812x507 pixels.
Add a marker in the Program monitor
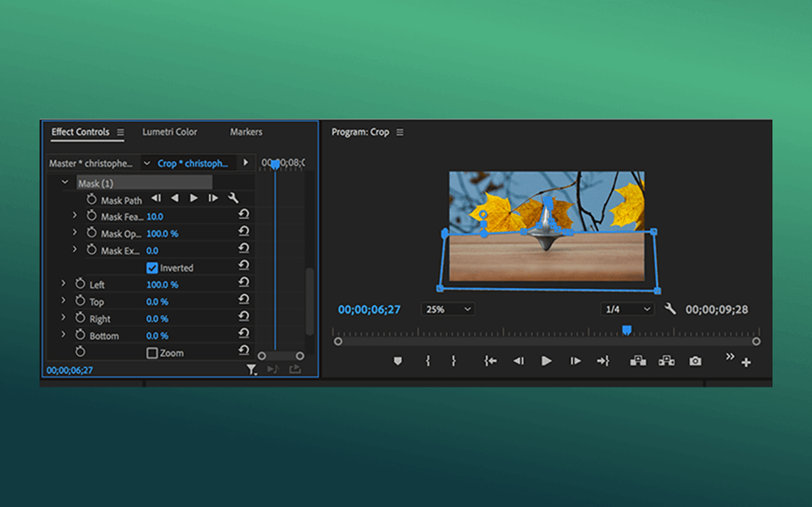point(398,361)
